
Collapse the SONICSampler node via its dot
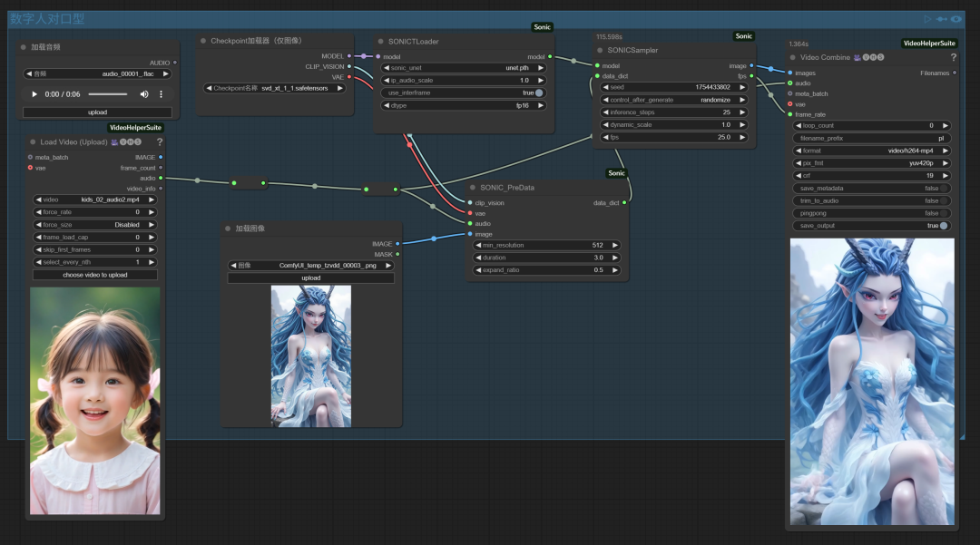(x=602, y=51)
